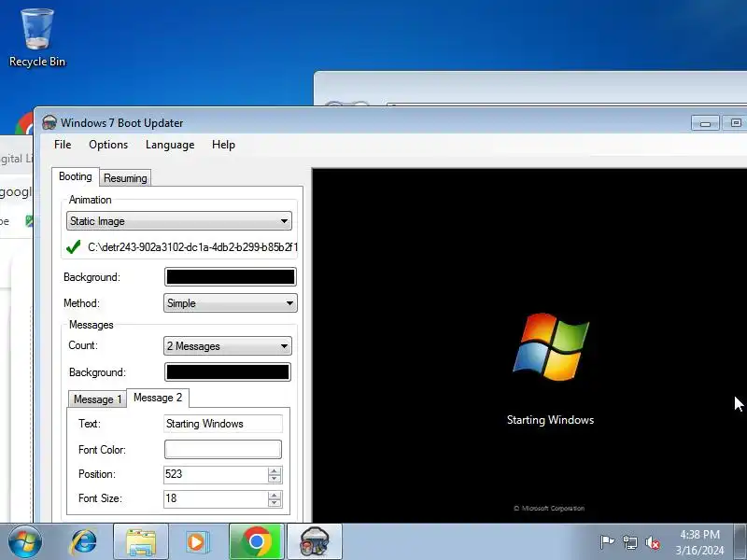The image size is (747, 560).
Task: Open Windows Explorer from the taskbar
Action: pos(141,542)
